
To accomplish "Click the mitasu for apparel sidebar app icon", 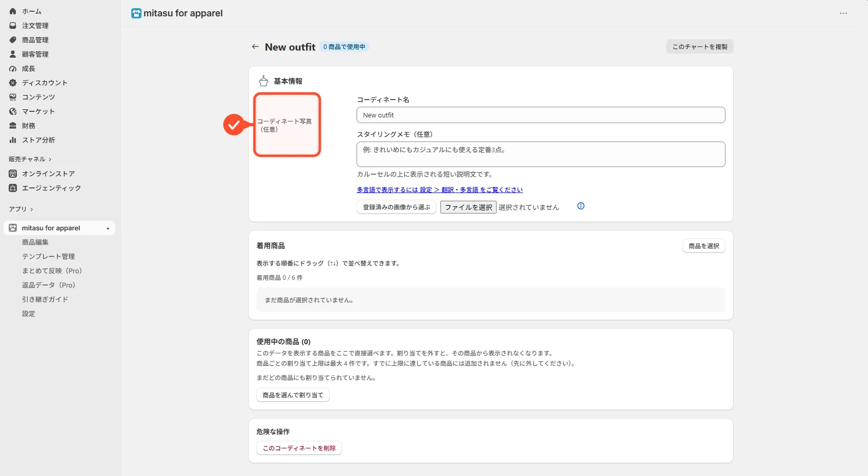I will tap(13, 228).
